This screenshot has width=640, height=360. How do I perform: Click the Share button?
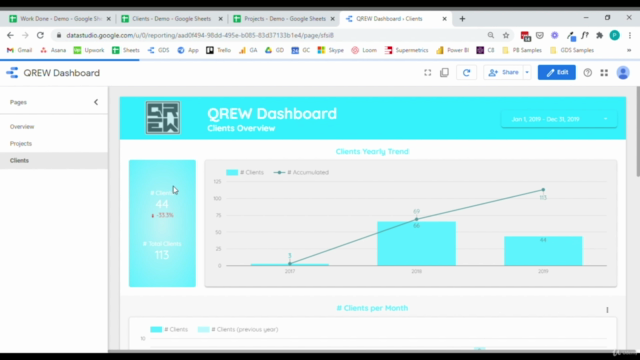[x=503, y=73]
